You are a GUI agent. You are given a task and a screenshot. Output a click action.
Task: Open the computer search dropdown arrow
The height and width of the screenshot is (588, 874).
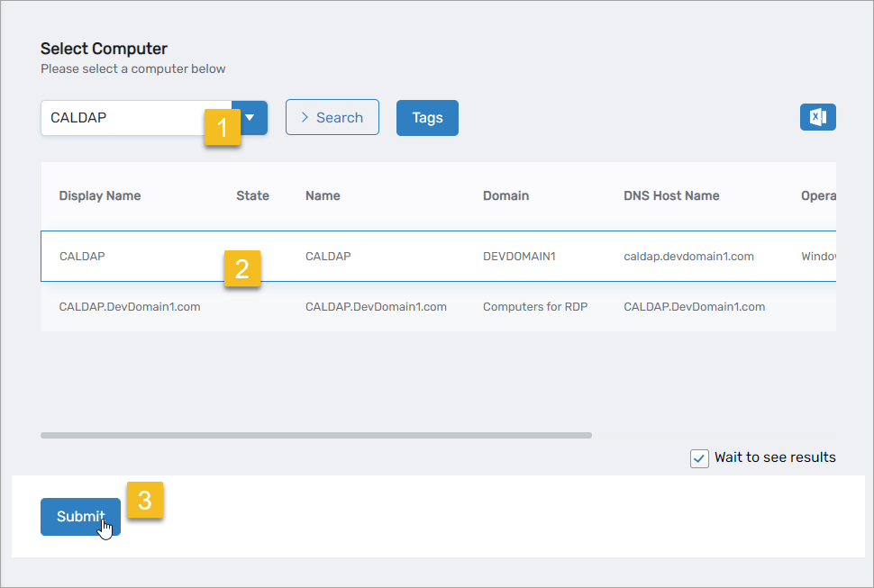click(x=251, y=117)
